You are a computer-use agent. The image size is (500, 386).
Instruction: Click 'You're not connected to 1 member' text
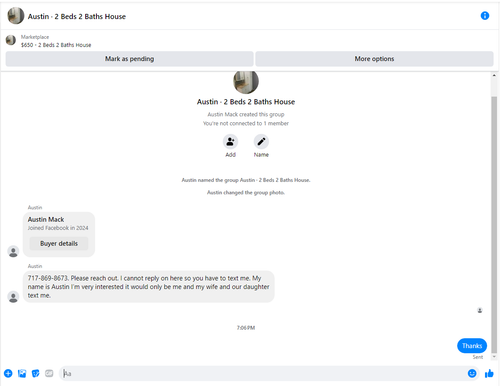[246, 123]
